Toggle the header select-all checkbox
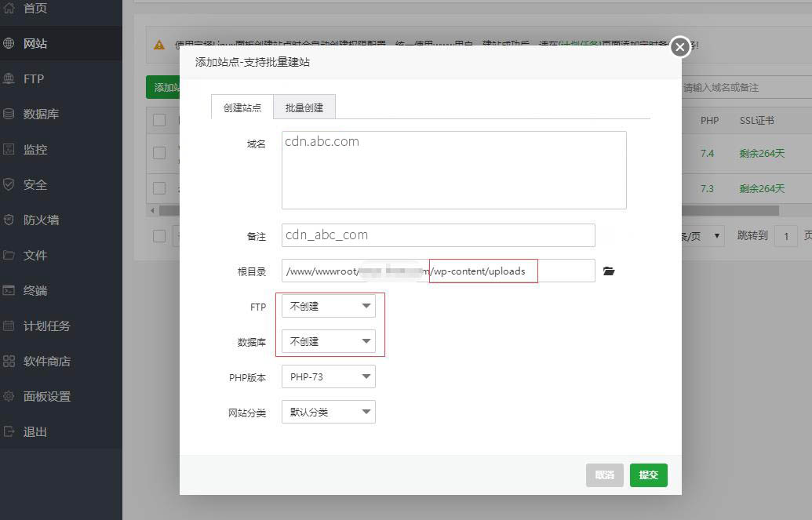Viewport: 812px width, 520px height. [x=159, y=120]
